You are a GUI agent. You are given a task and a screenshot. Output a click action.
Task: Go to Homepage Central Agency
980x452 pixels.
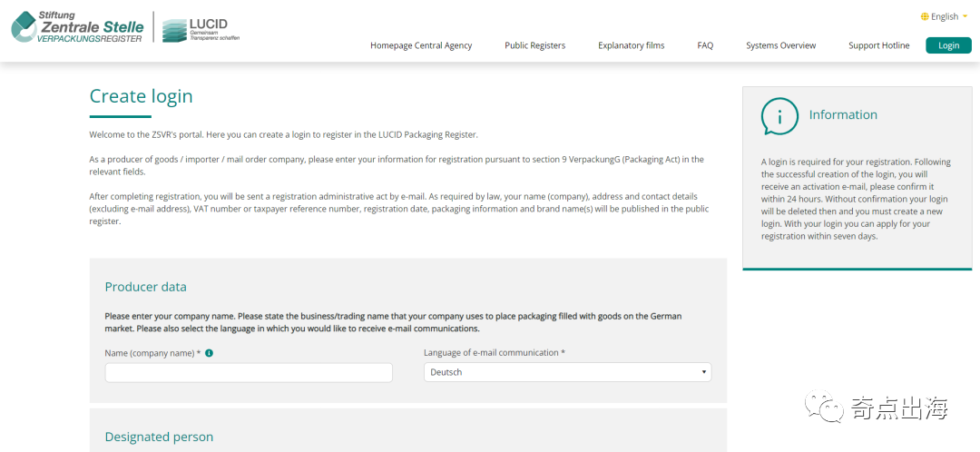coord(421,45)
